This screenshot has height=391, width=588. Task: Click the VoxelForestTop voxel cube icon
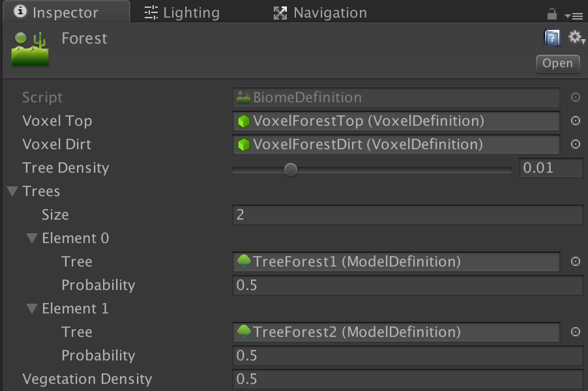coord(244,121)
